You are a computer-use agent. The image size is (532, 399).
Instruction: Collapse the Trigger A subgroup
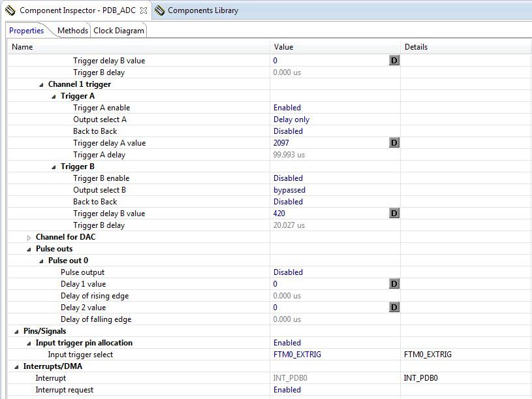[x=54, y=97]
